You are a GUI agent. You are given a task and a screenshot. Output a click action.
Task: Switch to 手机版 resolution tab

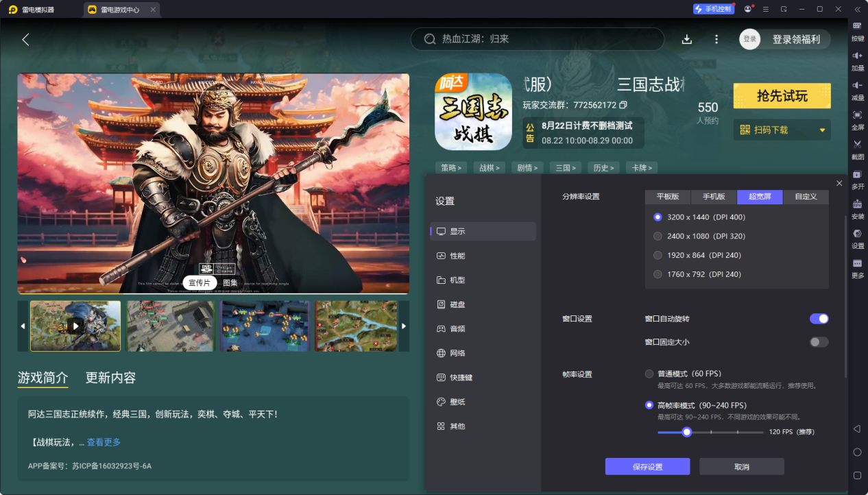pyautogui.click(x=714, y=197)
